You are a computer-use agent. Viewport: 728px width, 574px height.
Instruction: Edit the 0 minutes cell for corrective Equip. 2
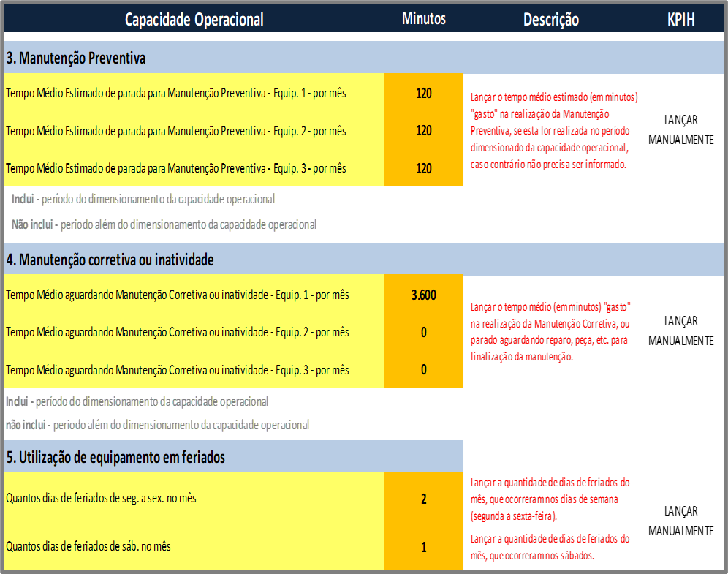(x=423, y=332)
